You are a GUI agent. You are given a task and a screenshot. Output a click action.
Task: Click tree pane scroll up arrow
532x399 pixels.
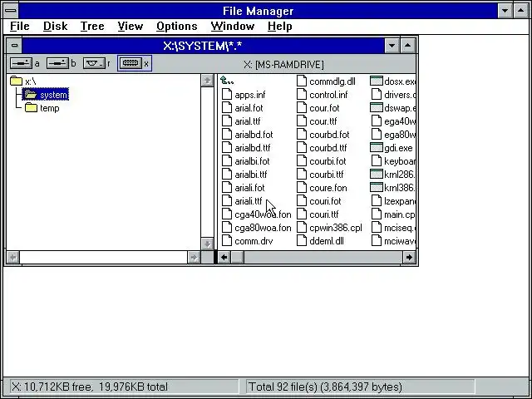click(207, 81)
